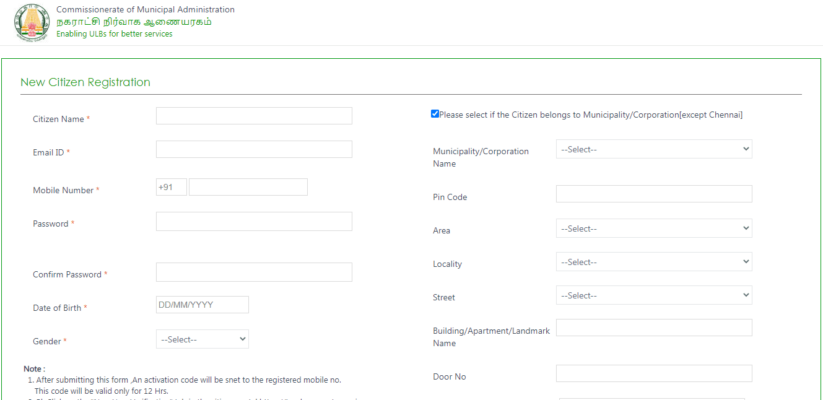Click the Commissionerate of Municipal Administration title
The width and height of the screenshot is (823, 400).
point(145,9)
